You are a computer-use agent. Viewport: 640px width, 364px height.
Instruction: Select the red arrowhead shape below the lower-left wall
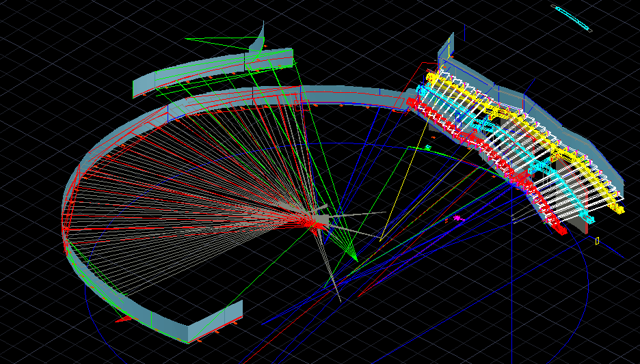click(124, 319)
